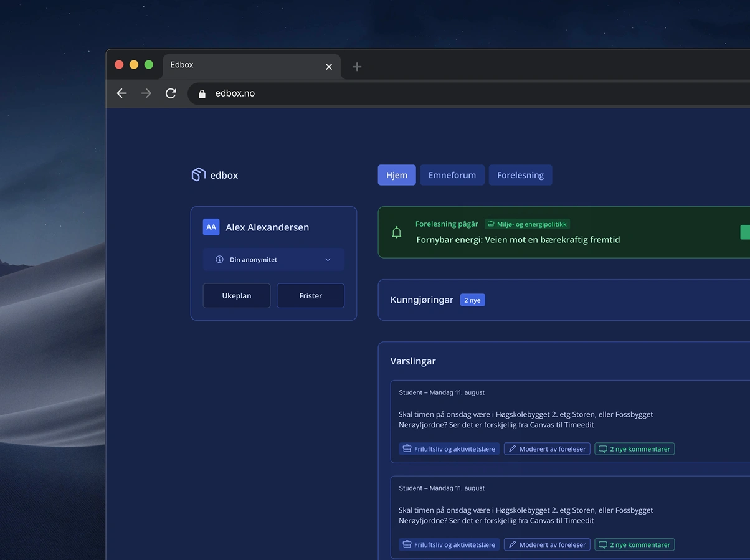Open a new tab with plus icon
This screenshot has height=560, width=750.
coord(357,67)
